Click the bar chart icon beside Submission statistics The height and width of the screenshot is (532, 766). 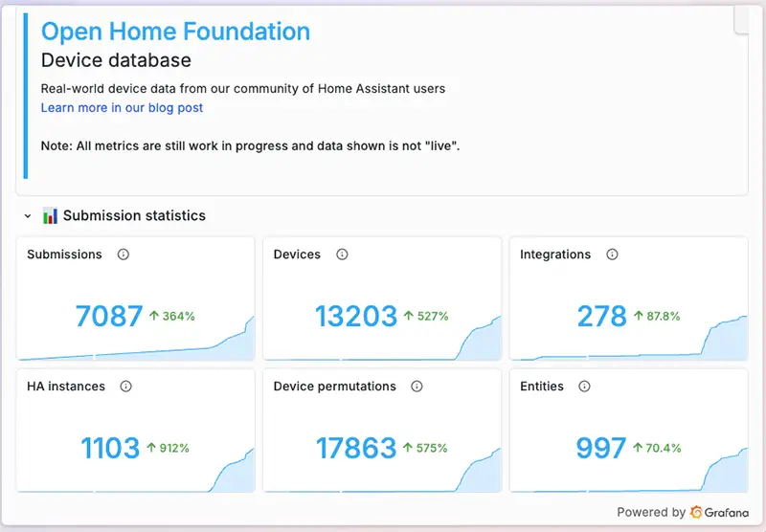click(50, 215)
